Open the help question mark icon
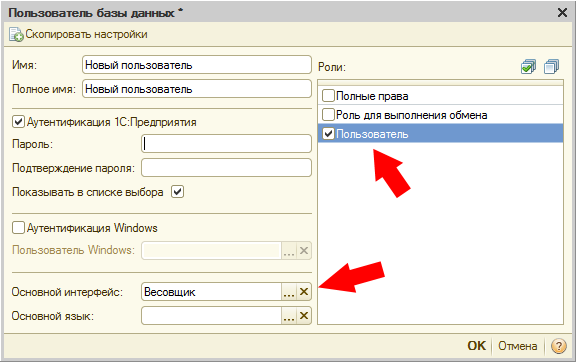Image resolution: width=576 pixels, height=362 pixels. (x=559, y=346)
